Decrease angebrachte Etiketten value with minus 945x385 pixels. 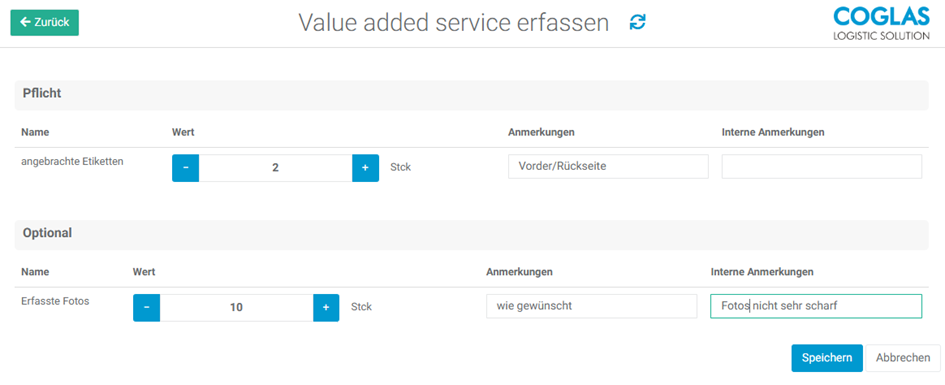(x=186, y=168)
